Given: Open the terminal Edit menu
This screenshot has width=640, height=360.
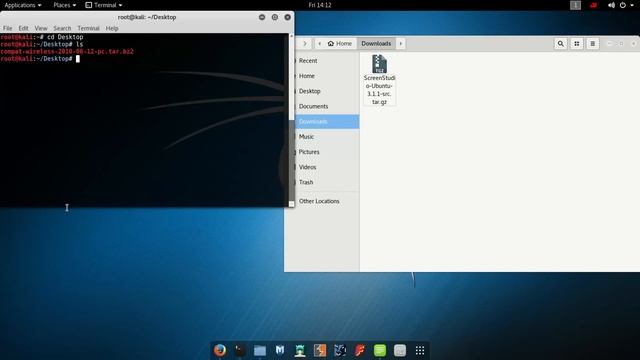Looking at the screenshot, I should (x=23, y=28).
